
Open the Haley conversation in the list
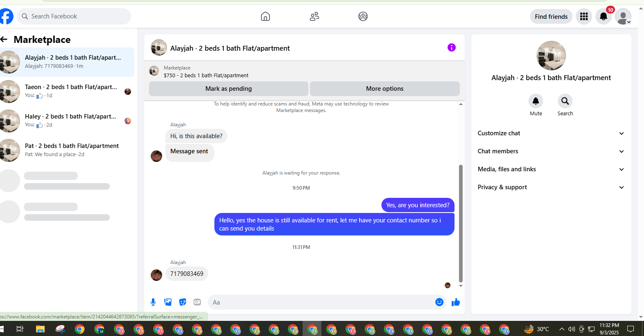tap(67, 121)
